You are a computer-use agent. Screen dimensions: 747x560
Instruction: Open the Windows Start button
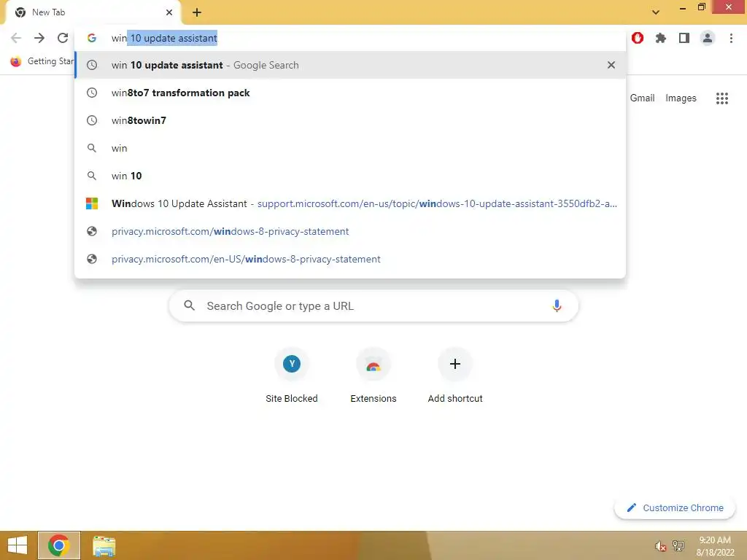[x=18, y=545]
